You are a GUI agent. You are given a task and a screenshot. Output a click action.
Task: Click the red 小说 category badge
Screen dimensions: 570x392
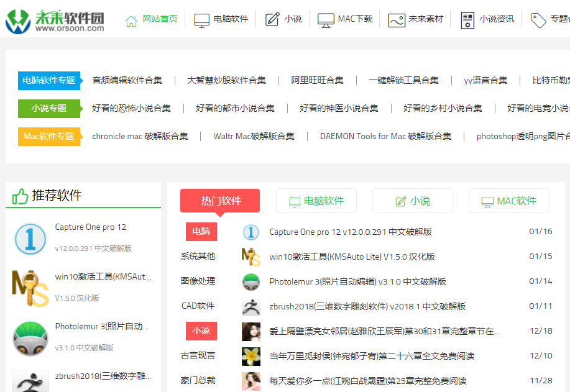201,331
